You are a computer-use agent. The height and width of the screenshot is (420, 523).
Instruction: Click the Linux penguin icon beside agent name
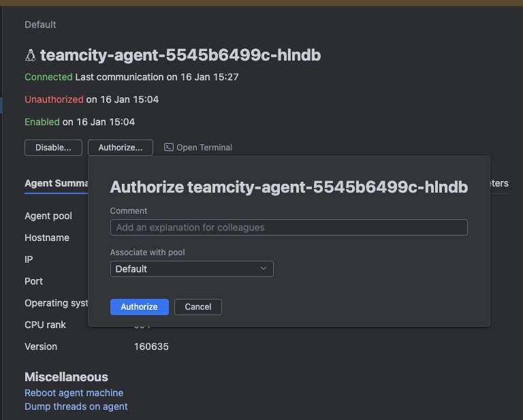[31, 55]
